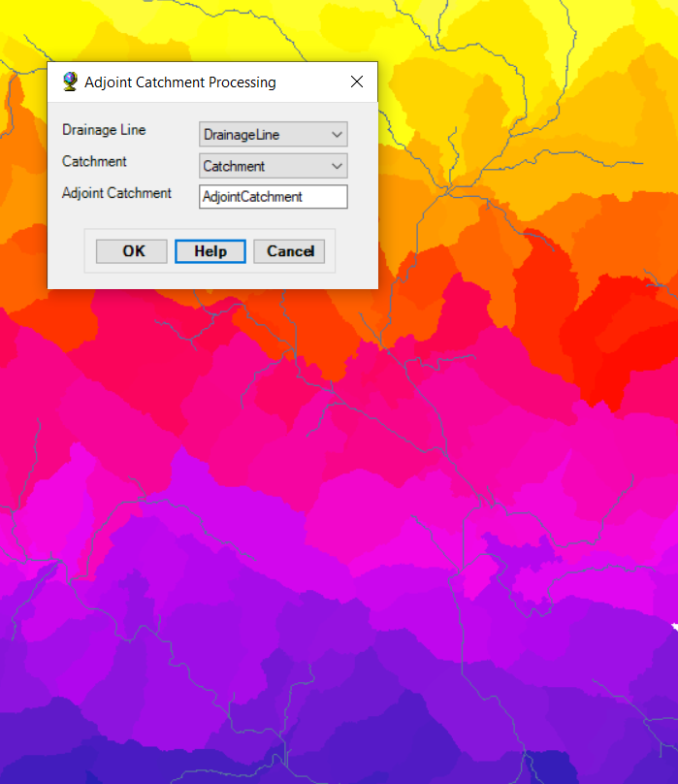Expand the Drainage Line dropdown arrow
The image size is (678, 784).
(x=337, y=135)
